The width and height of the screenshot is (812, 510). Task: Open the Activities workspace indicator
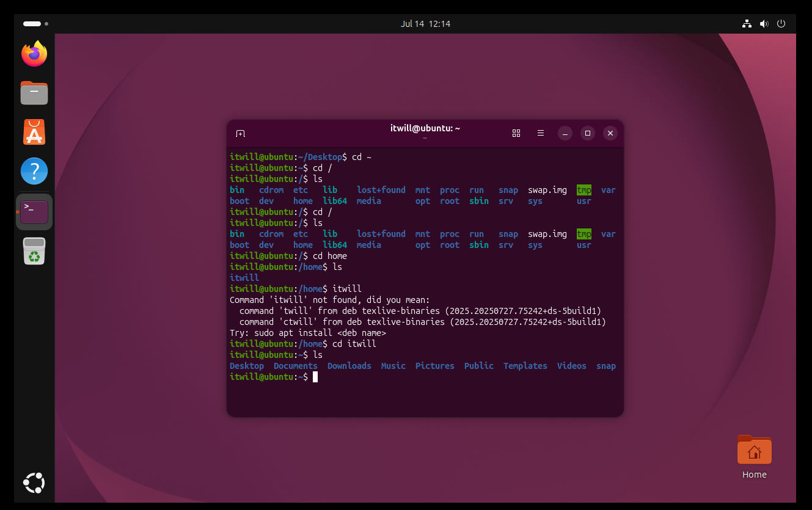click(35, 24)
